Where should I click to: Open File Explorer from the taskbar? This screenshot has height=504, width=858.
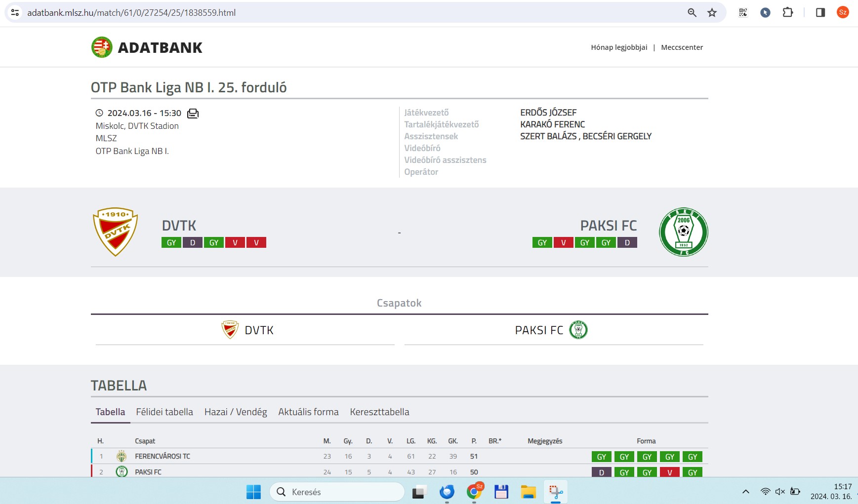click(528, 492)
